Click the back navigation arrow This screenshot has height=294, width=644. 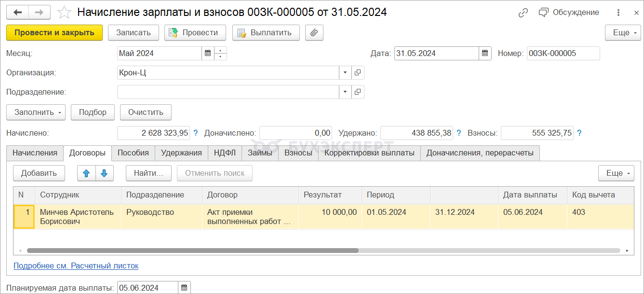pyautogui.click(x=17, y=13)
